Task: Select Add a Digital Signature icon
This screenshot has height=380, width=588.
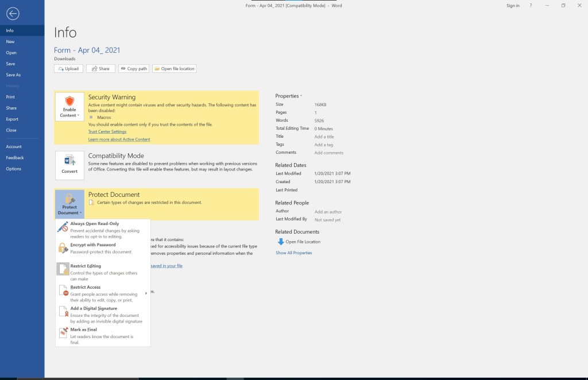Action: click(x=63, y=312)
